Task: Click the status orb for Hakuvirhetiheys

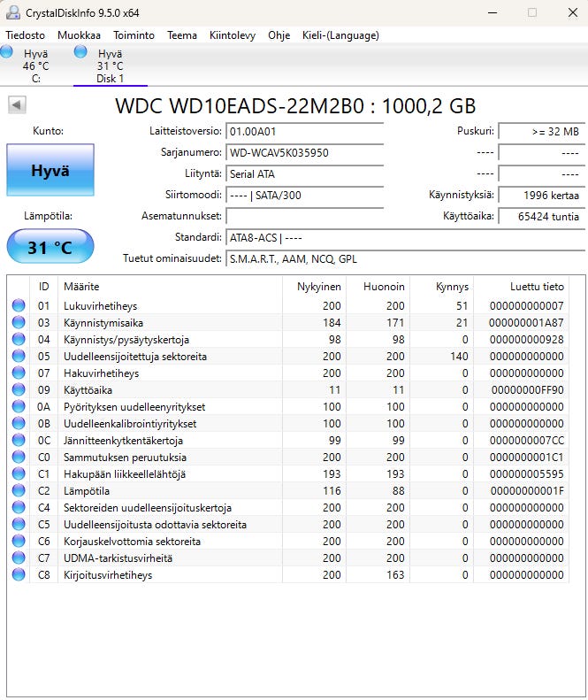Action: point(19,373)
